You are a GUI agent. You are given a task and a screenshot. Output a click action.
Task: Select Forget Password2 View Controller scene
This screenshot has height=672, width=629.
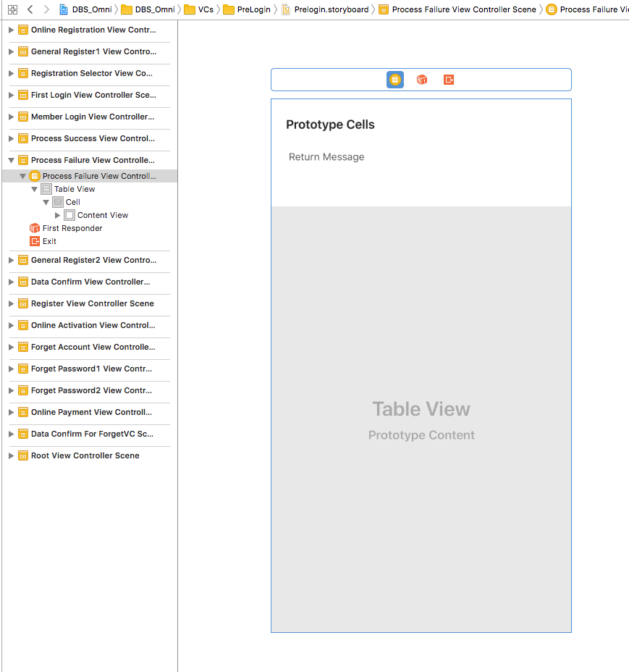click(91, 390)
